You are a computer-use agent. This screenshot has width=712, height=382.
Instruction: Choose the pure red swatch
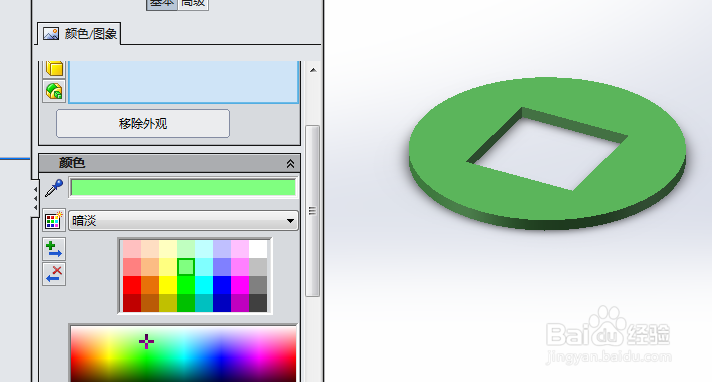pos(132,285)
